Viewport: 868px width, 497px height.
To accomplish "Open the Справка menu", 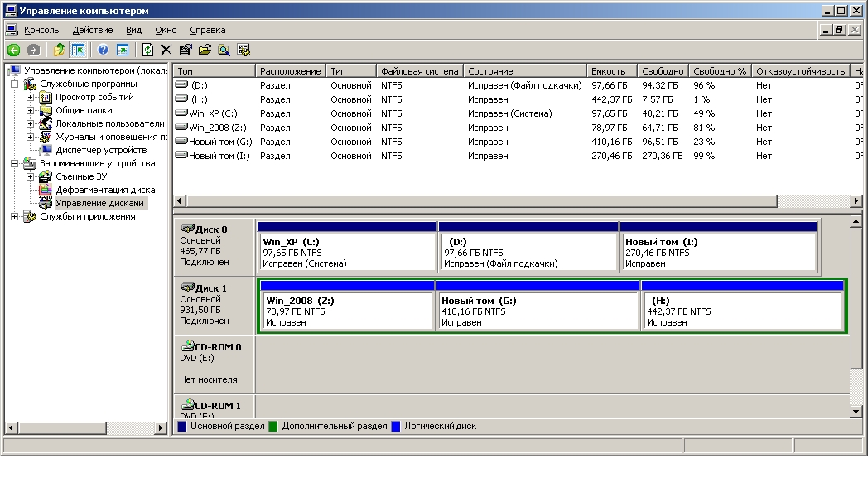I will 207,30.
